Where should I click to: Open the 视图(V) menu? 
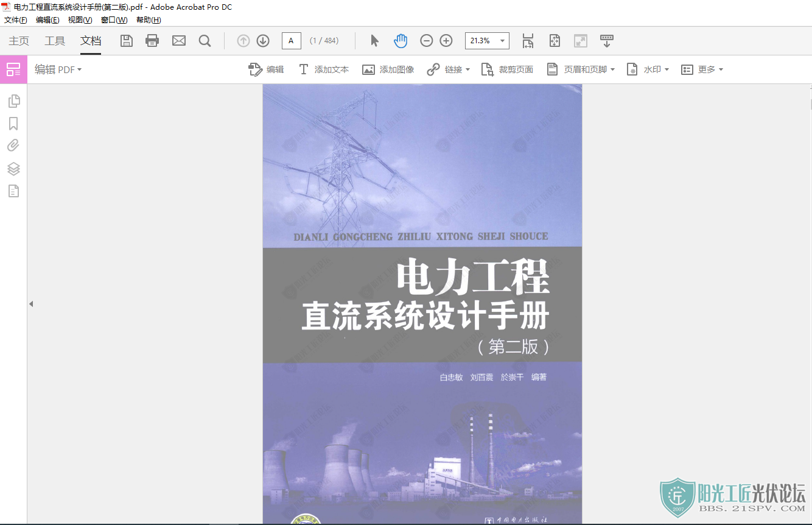(80, 20)
